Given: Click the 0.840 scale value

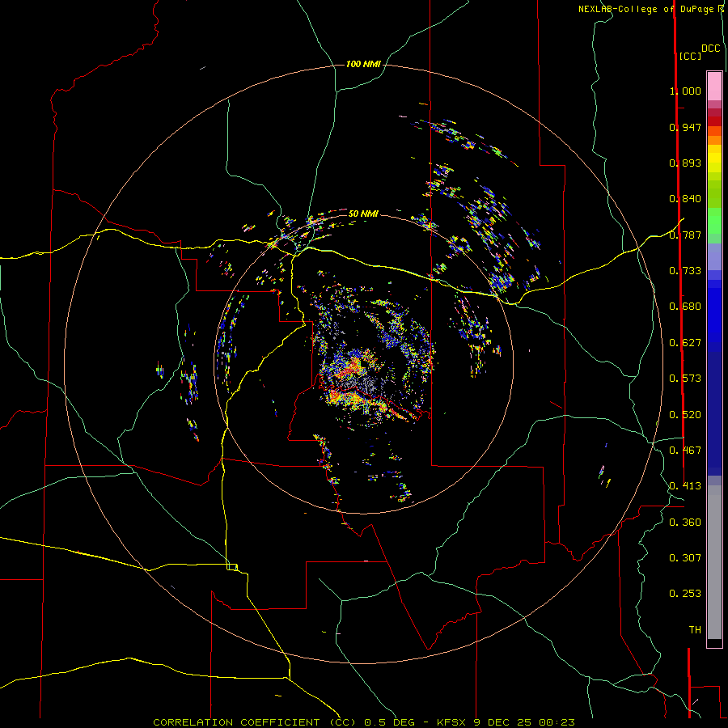Looking at the screenshot, I should pyautogui.click(x=685, y=199).
